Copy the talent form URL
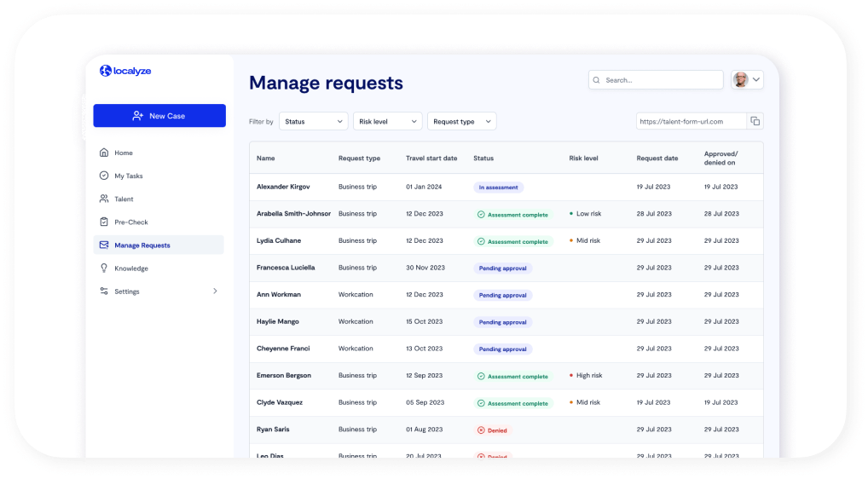Image resolution: width=868 pixels, height=479 pixels. (755, 121)
